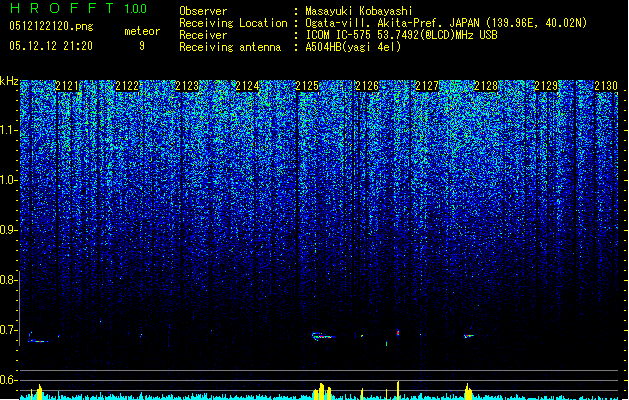Click the meteor echo just before 2128
The height and width of the screenshot is (400, 629).
tap(469, 336)
